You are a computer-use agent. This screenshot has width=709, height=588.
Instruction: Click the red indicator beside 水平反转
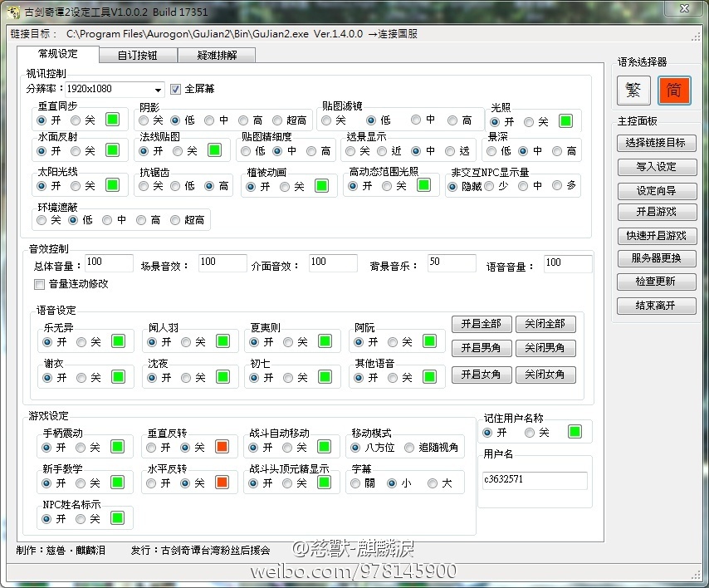point(221,483)
